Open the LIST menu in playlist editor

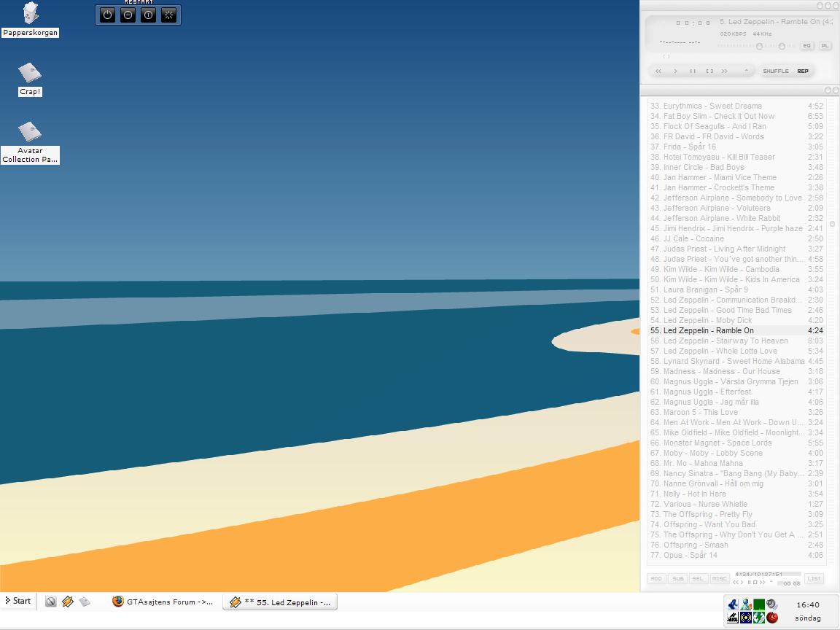pyautogui.click(x=814, y=579)
